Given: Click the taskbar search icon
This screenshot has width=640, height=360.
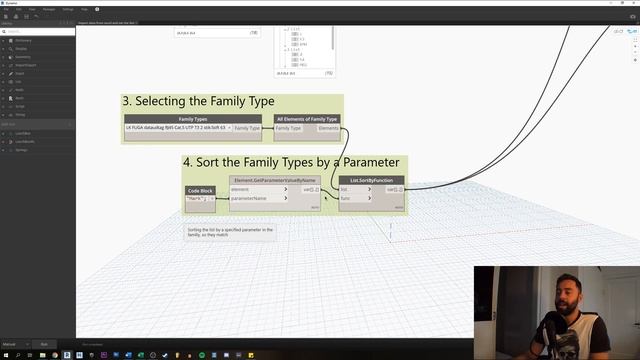Looking at the screenshot, I should pos(18,356).
